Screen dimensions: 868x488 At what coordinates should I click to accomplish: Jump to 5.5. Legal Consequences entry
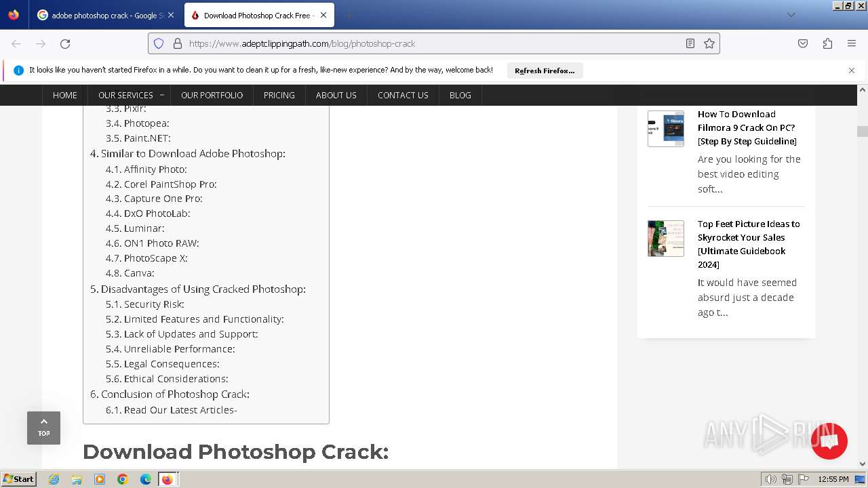(163, 364)
